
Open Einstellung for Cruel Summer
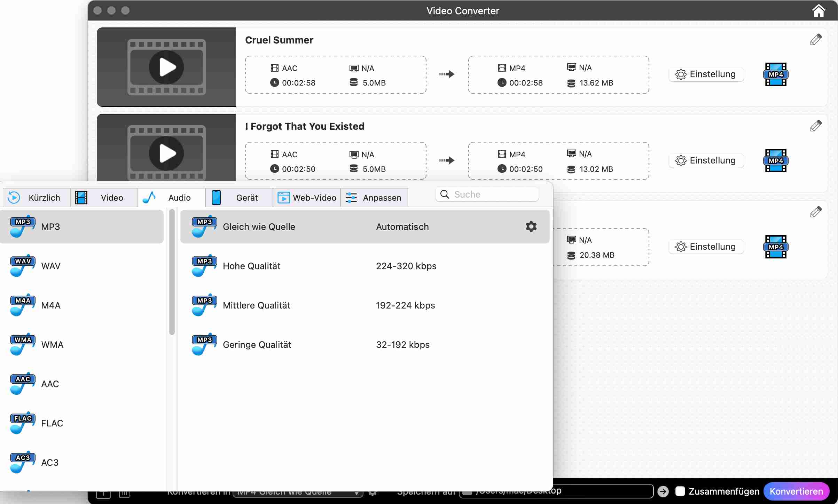click(706, 74)
